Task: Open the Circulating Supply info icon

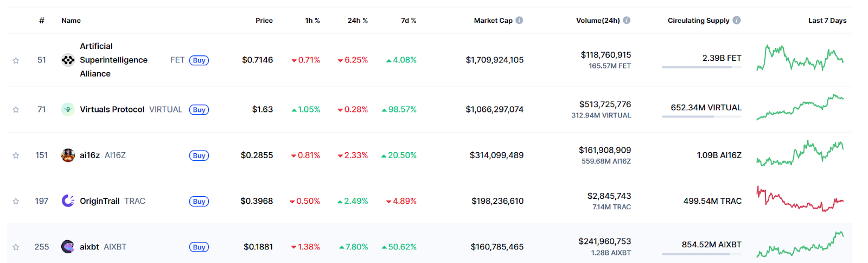Action: coord(737,20)
